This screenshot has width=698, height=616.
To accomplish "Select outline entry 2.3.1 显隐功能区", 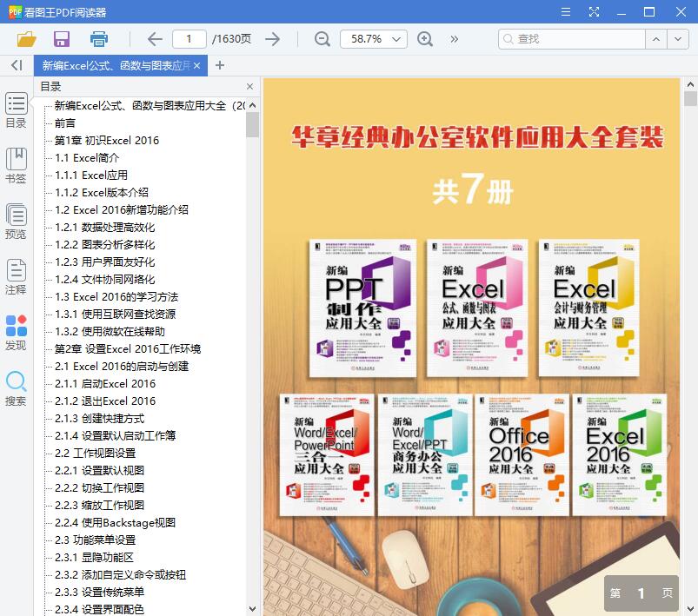I will (x=94, y=557).
